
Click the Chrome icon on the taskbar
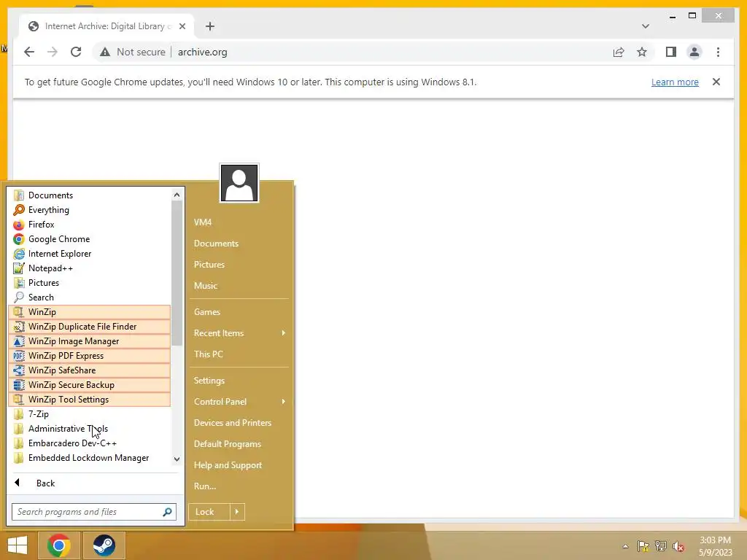(59, 545)
